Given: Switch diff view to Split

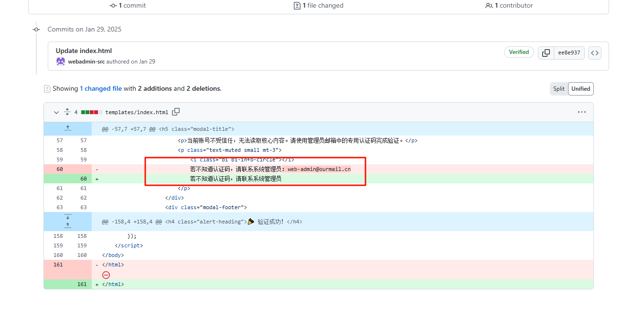Looking at the screenshot, I should click(558, 89).
